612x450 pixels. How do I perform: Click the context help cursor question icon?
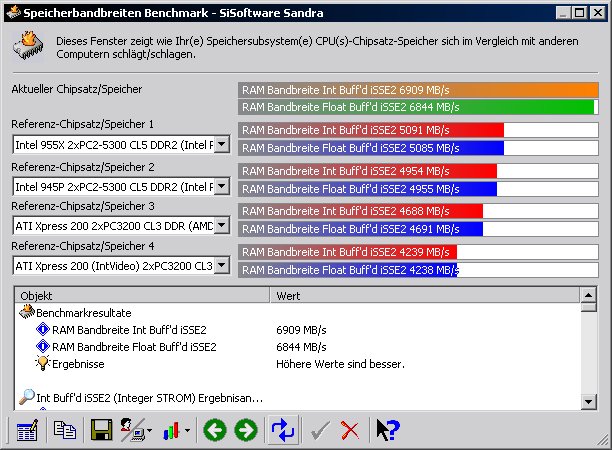point(388,430)
